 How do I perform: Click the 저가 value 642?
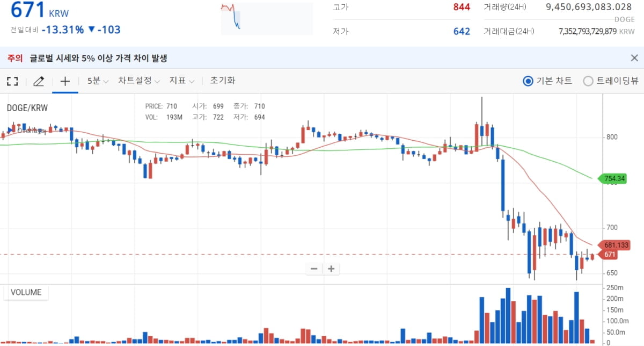[x=462, y=31]
